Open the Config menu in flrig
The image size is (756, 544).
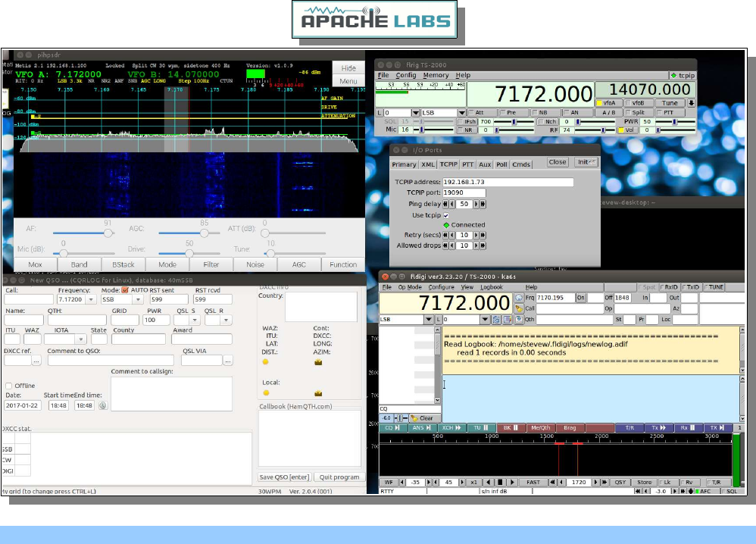(406, 75)
